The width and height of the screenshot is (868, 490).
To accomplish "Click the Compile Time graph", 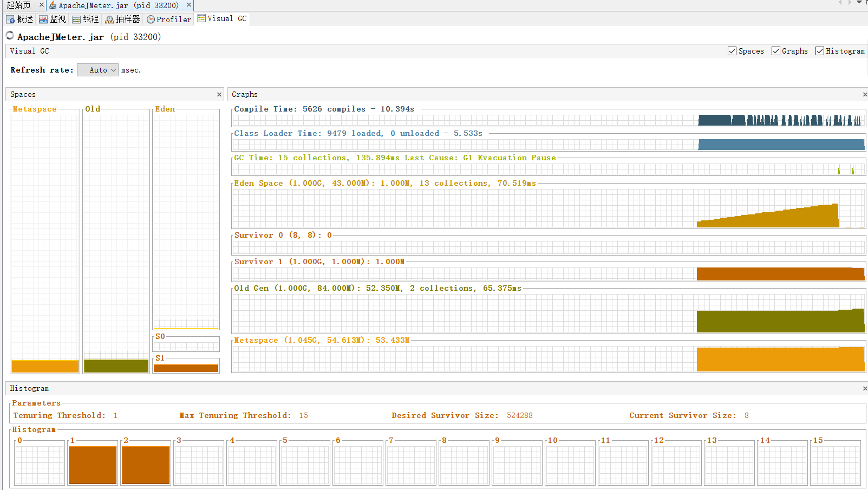I will [549, 120].
